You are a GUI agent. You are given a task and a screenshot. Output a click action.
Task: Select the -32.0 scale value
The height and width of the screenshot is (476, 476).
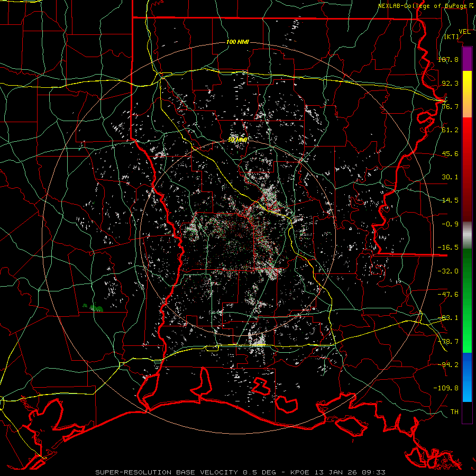tap(448, 271)
